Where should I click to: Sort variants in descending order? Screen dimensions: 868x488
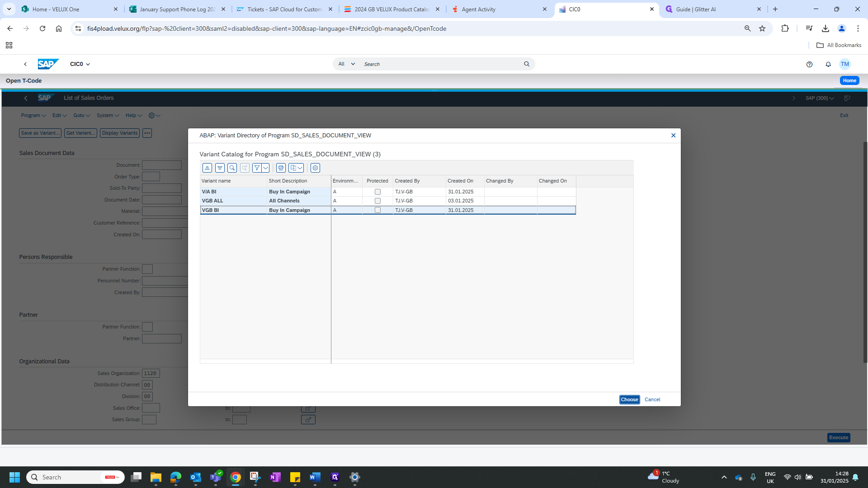[220, 168]
